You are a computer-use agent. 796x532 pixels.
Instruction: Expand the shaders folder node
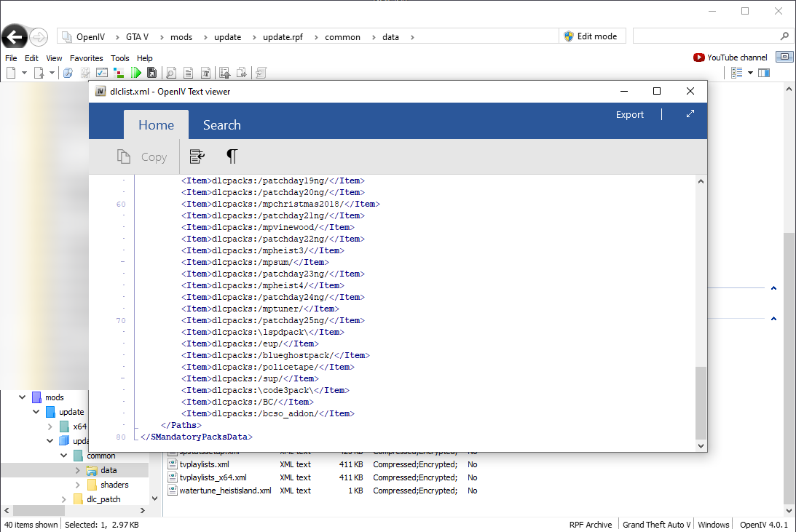[79, 485]
